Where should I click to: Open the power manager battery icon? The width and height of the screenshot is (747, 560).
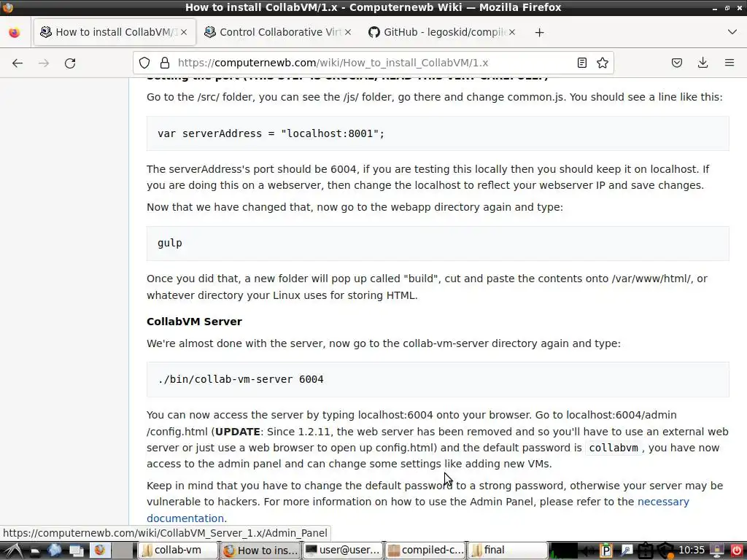click(646, 551)
